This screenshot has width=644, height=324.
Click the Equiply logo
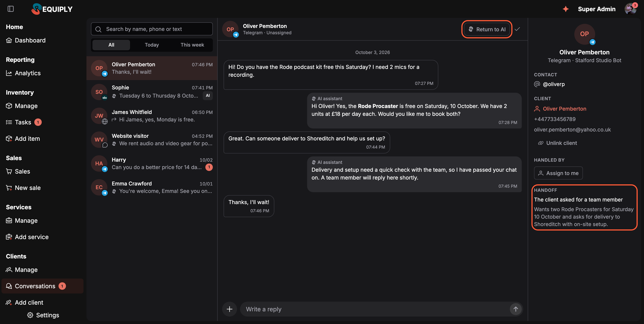[x=52, y=9]
